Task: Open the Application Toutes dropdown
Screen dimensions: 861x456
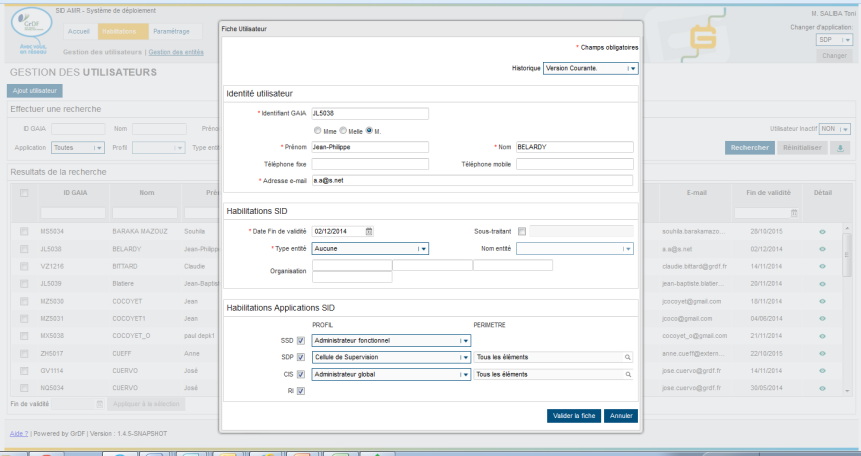Action: [x=77, y=147]
